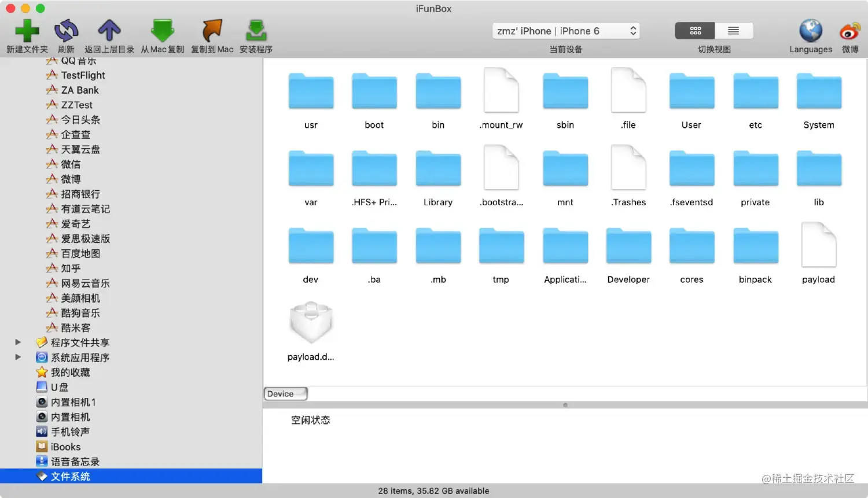The height and width of the screenshot is (498, 868).
Task: Click the Copy to Mac (复制到Mac) icon
Action: [x=212, y=31]
